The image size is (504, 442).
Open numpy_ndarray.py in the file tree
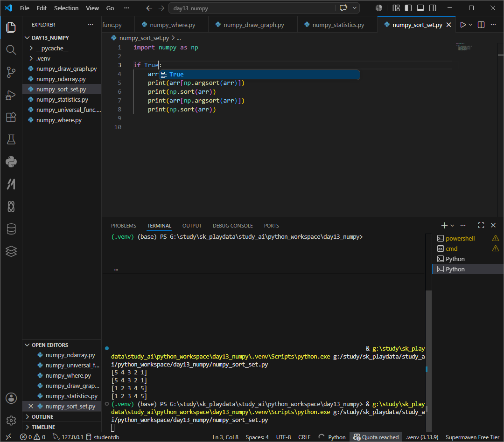click(61, 79)
